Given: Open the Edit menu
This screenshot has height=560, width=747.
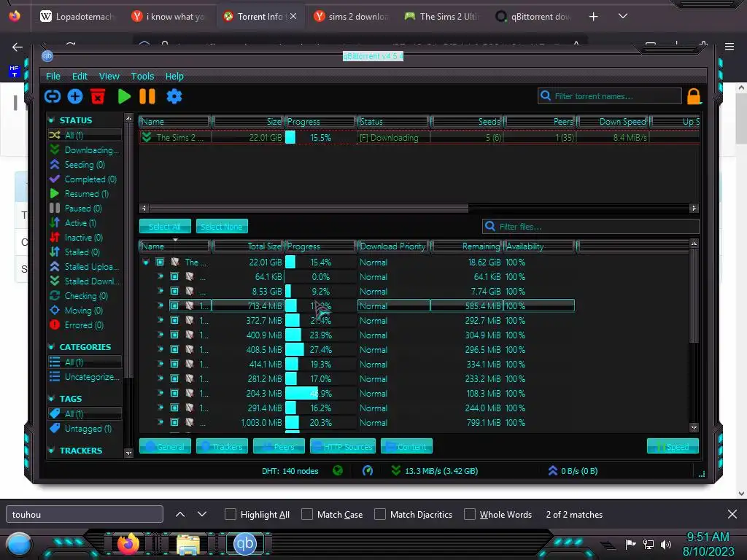Looking at the screenshot, I should point(80,76).
